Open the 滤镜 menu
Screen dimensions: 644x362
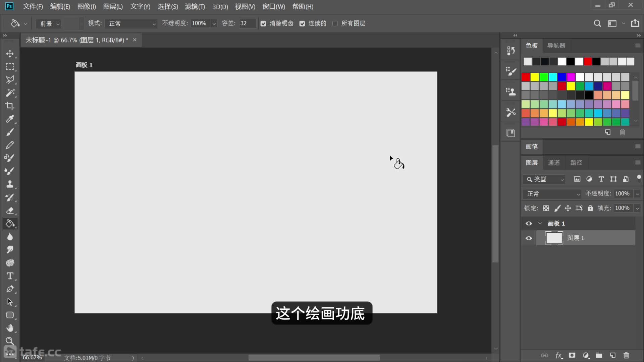coord(195,6)
